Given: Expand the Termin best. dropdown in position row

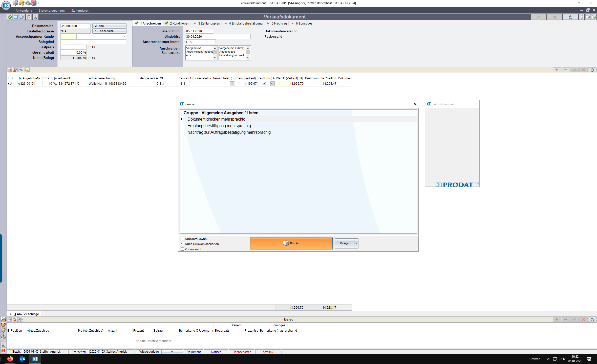Looking at the screenshot, I should (x=232, y=84).
